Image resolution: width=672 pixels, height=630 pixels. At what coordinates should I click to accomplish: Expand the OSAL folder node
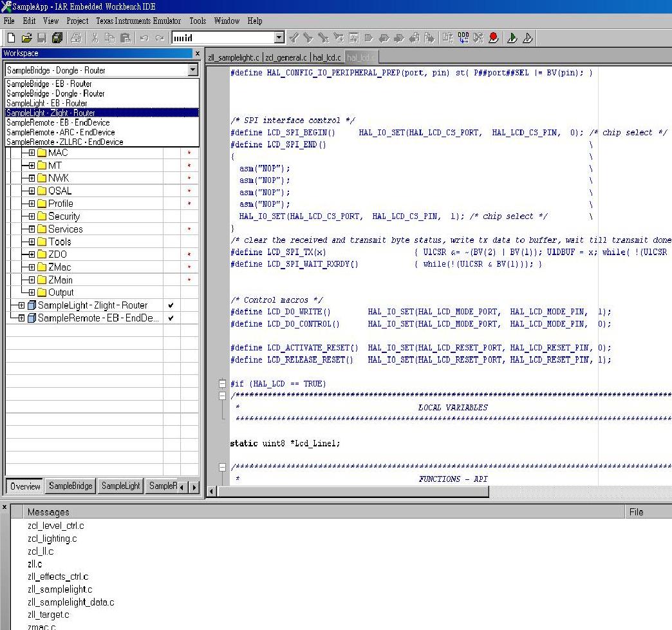click(32, 191)
